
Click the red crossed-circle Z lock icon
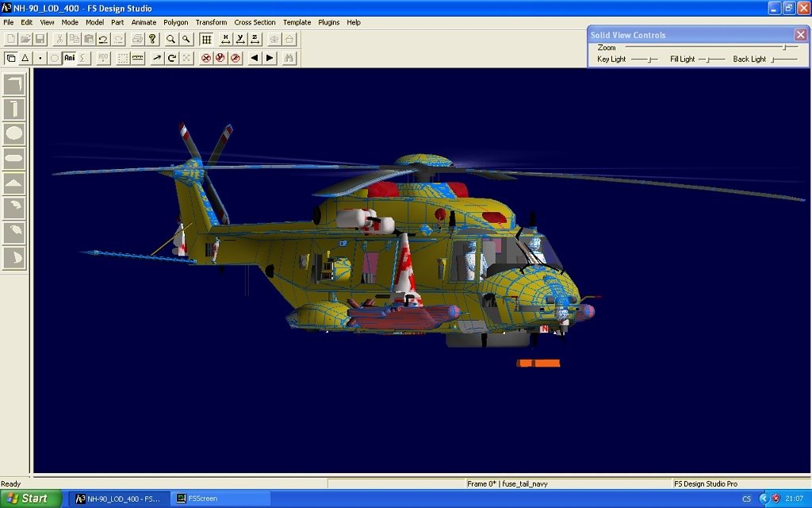(236, 58)
